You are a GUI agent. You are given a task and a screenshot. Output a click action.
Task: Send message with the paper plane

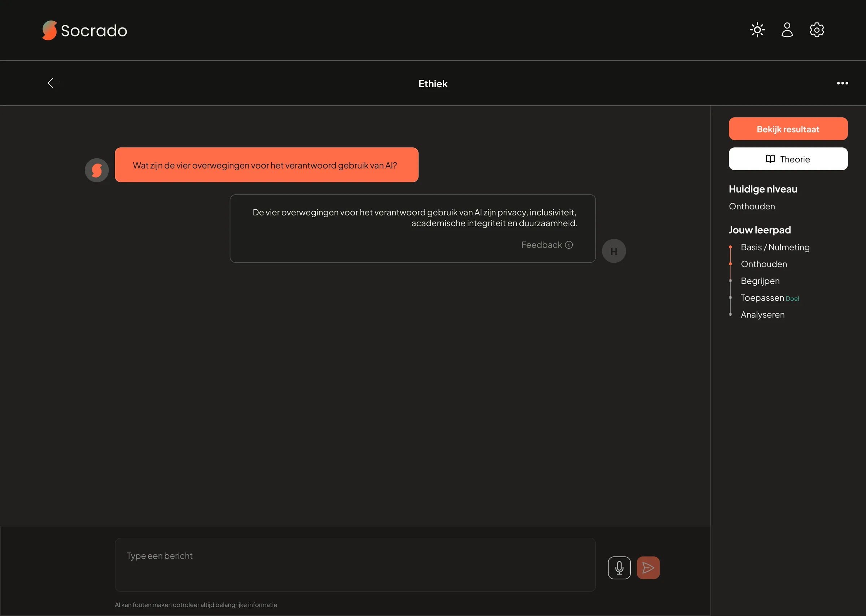tap(648, 568)
